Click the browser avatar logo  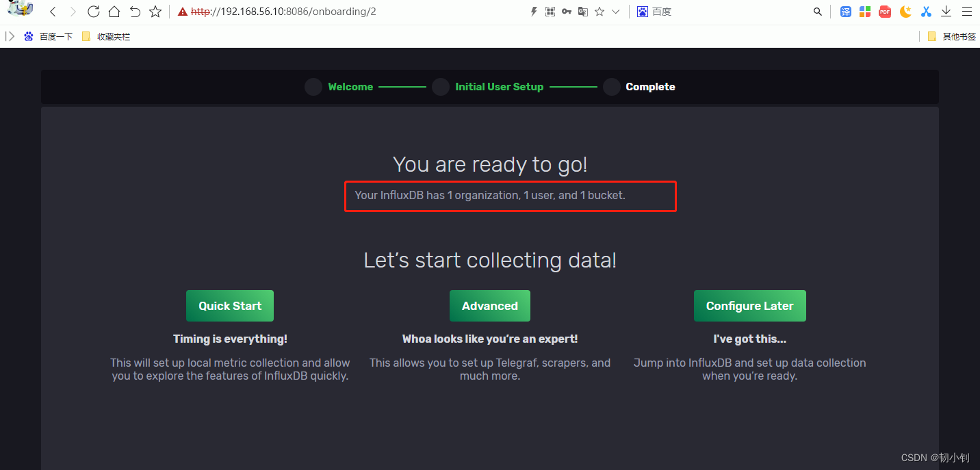pyautogui.click(x=21, y=9)
